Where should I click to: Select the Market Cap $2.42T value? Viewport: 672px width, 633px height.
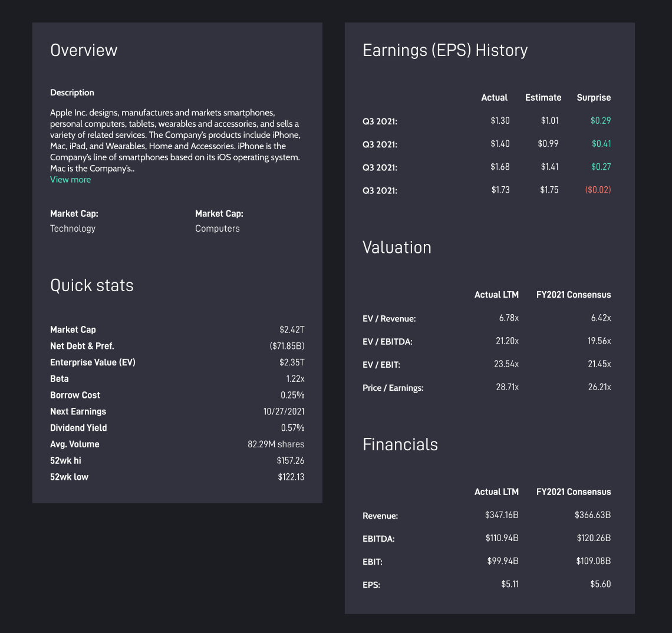[292, 329]
